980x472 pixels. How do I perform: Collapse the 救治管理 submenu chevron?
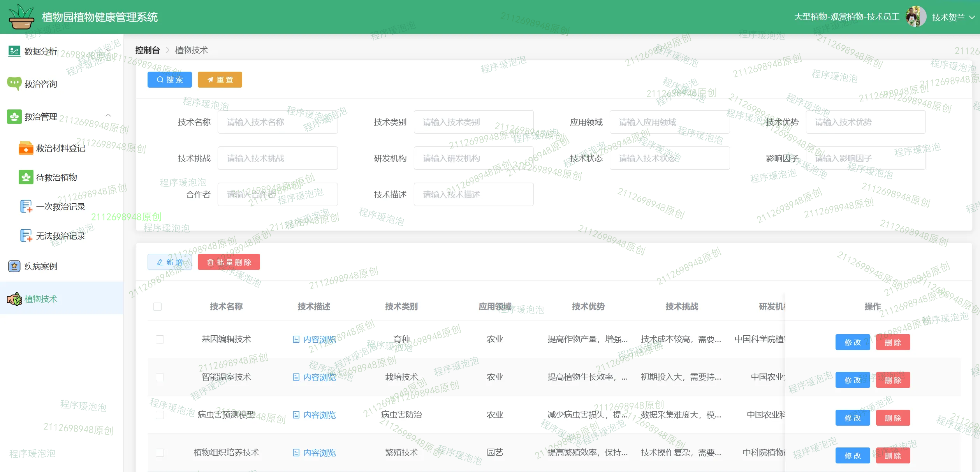coord(108,115)
